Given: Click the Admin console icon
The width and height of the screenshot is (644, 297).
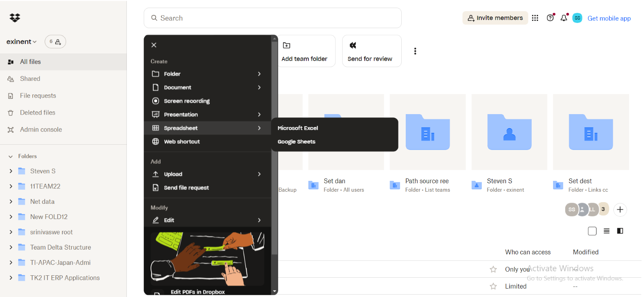Looking at the screenshot, I should point(11,129).
